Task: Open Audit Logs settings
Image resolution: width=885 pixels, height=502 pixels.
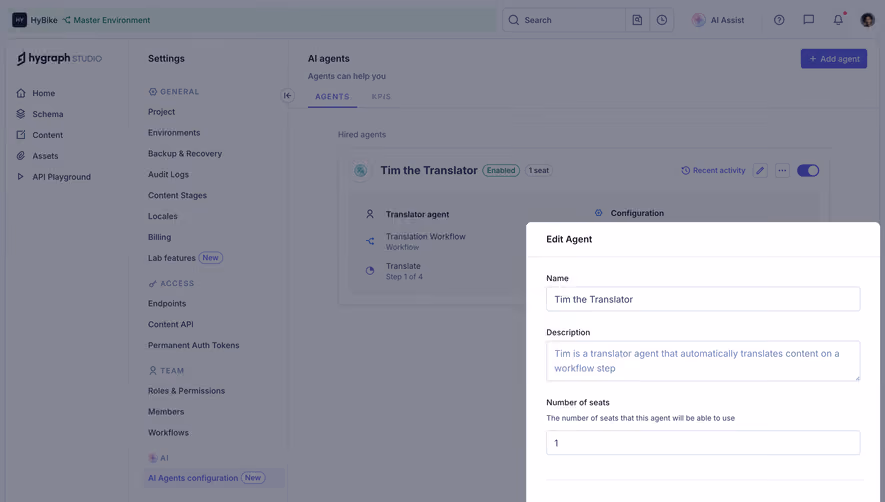Action: pyautogui.click(x=168, y=174)
